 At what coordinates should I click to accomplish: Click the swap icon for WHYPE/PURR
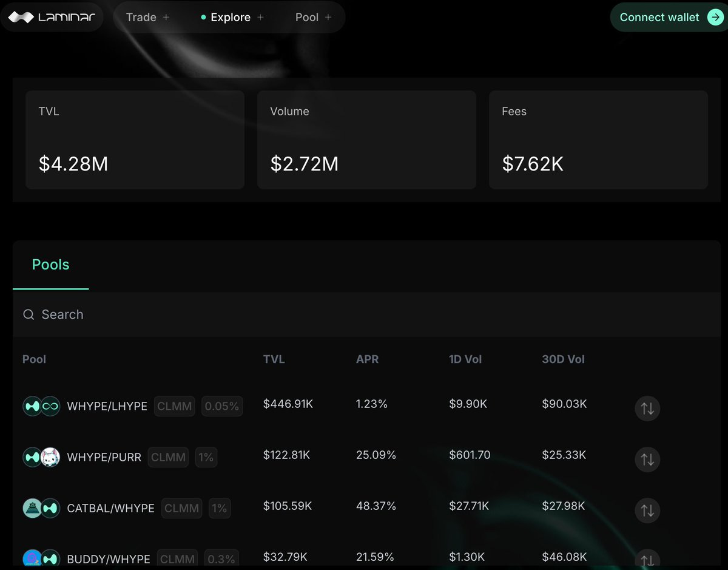[647, 460]
